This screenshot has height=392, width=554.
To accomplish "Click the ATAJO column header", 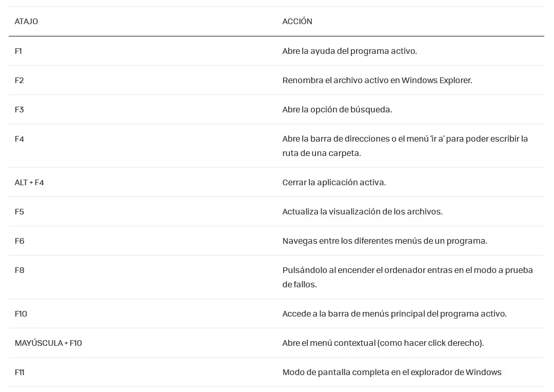I will point(26,22).
